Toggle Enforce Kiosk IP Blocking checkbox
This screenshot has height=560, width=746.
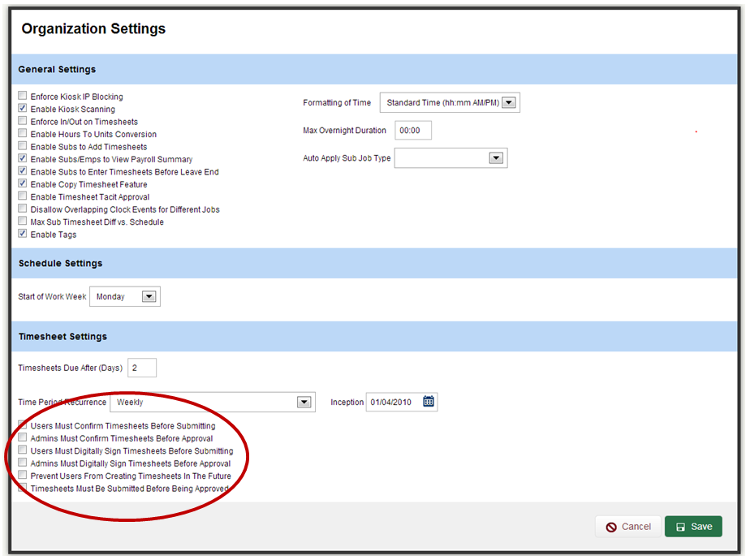click(23, 96)
